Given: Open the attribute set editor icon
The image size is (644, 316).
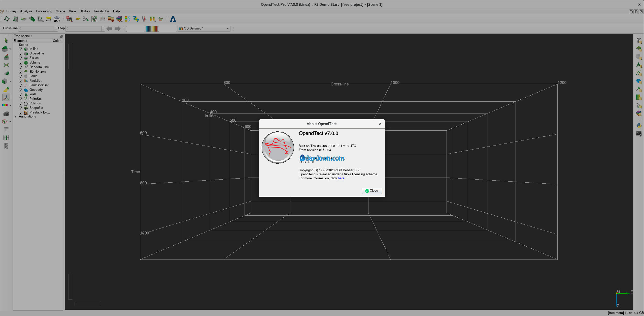Looking at the screenshot, I should pos(15,19).
